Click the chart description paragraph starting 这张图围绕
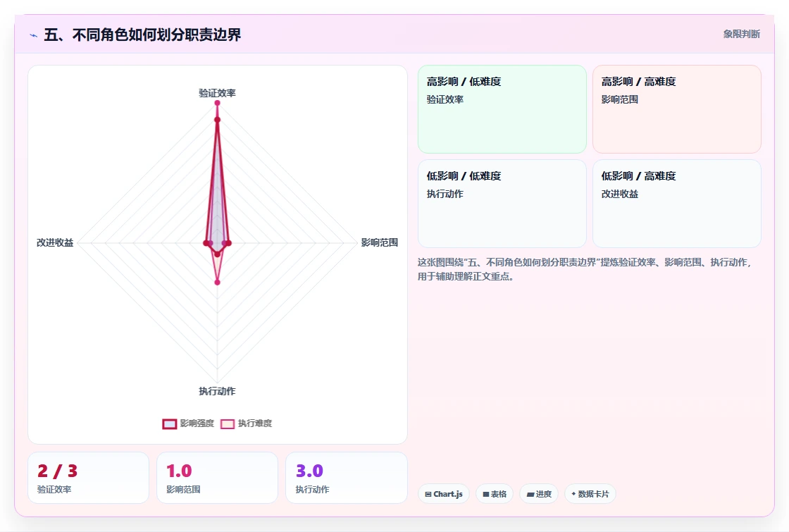Image resolution: width=789 pixels, height=532 pixels. click(x=584, y=269)
